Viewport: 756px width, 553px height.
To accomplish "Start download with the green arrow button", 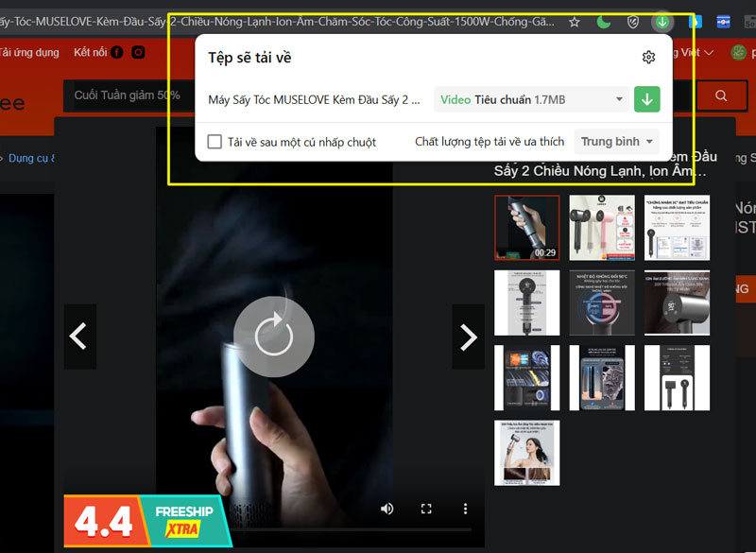I will (646, 98).
